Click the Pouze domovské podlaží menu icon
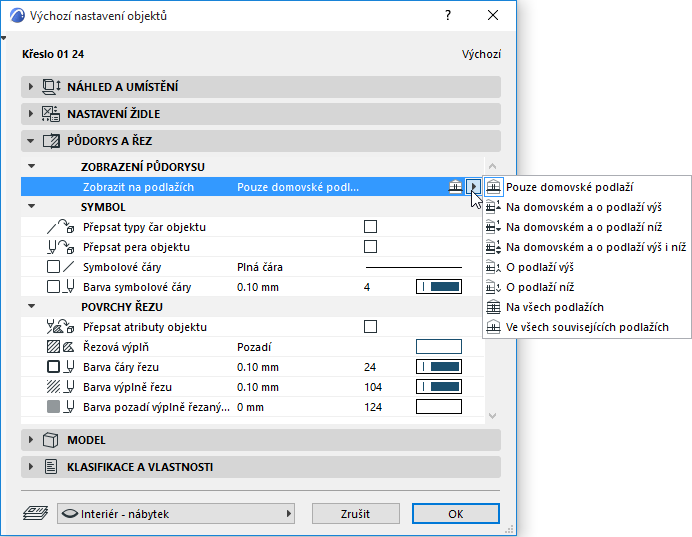Viewport: 692px width, 537px height. click(493, 187)
